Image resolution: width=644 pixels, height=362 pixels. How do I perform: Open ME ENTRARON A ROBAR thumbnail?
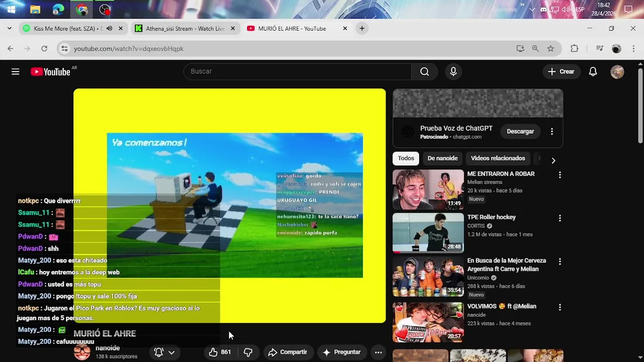[428, 189]
